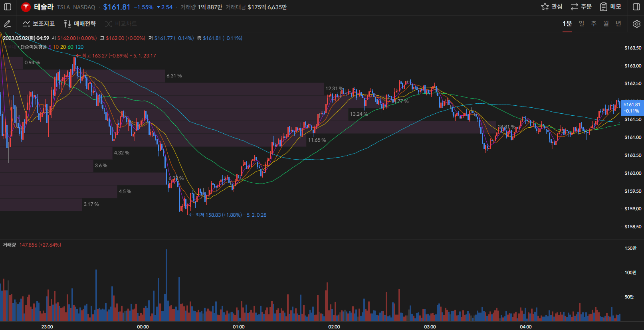644x330 pixels.
Task: Click the $161.81 header price
Action: pyautogui.click(x=117, y=7)
